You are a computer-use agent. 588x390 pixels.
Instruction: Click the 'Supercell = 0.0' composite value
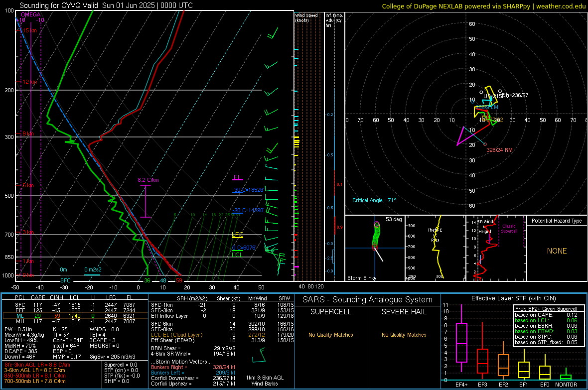[121, 365]
